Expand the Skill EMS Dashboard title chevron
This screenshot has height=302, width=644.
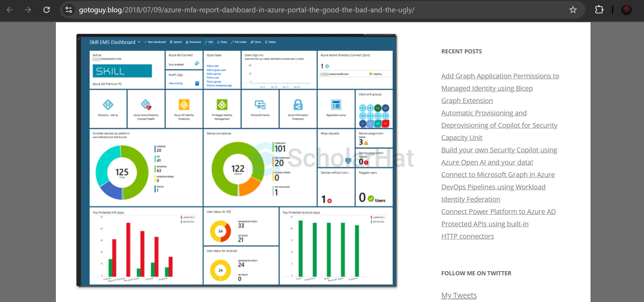point(139,42)
